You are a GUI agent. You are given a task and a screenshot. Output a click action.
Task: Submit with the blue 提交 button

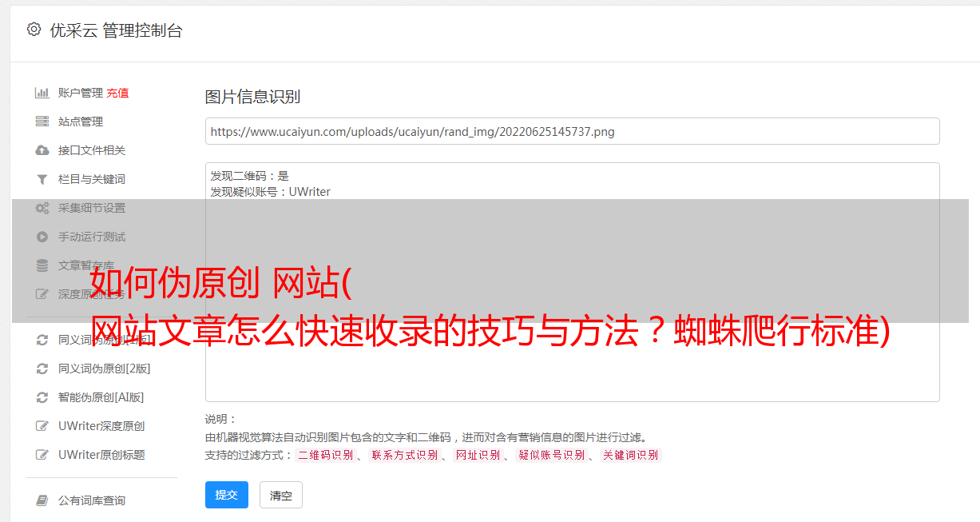pyautogui.click(x=227, y=495)
